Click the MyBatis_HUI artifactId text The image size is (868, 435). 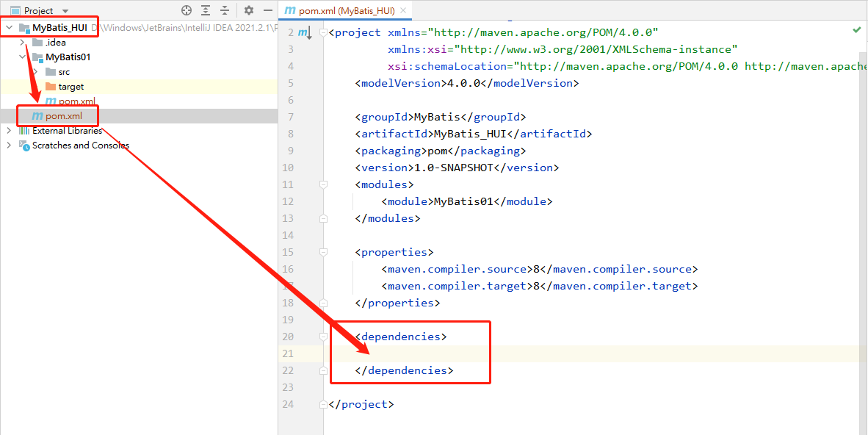(x=471, y=134)
